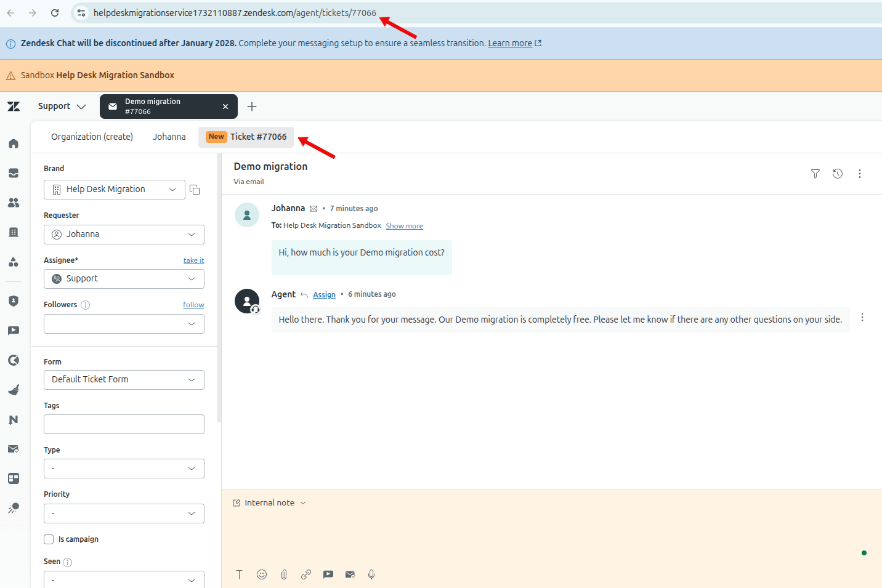Click the shield badge icon in sidebar
This screenshot has height=588, width=882.
click(14, 301)
